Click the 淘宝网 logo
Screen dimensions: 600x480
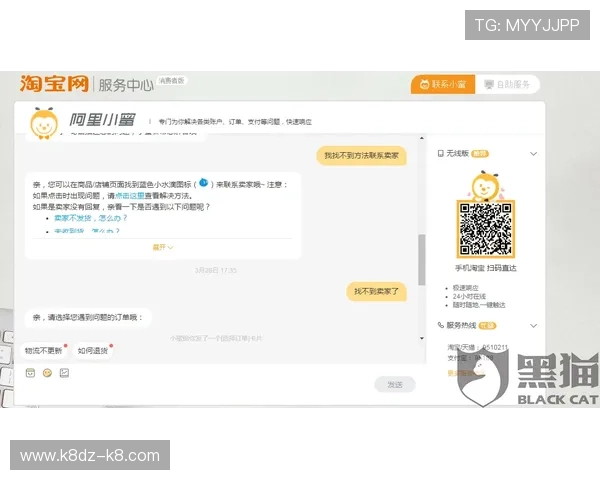pyautogui.click(x=54, y=83)
